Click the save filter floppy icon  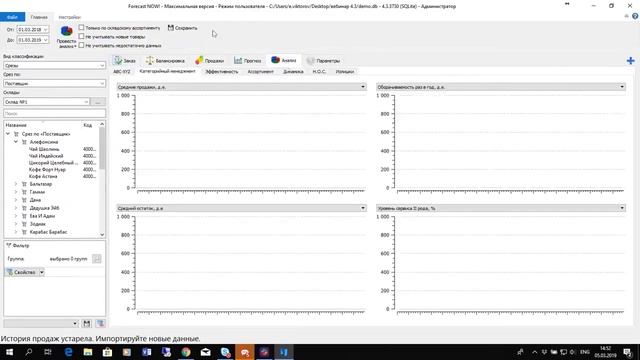coord(87,323)
